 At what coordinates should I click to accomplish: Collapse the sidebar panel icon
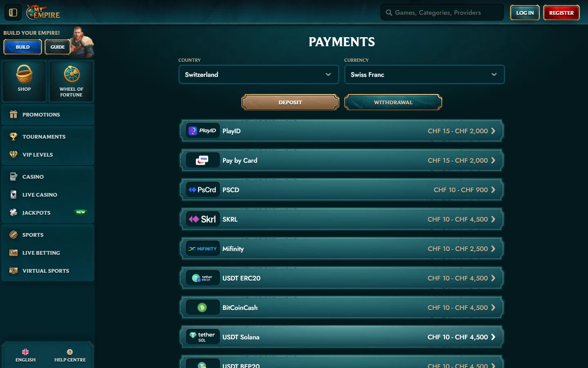coord(13,13)
